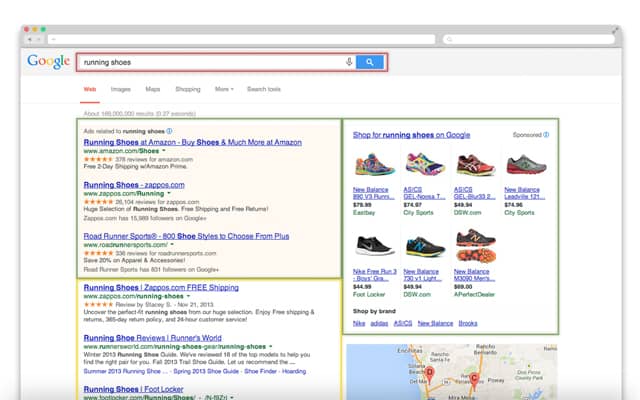
Task: Click the browser's small search box
Action: tap(529, 39)
